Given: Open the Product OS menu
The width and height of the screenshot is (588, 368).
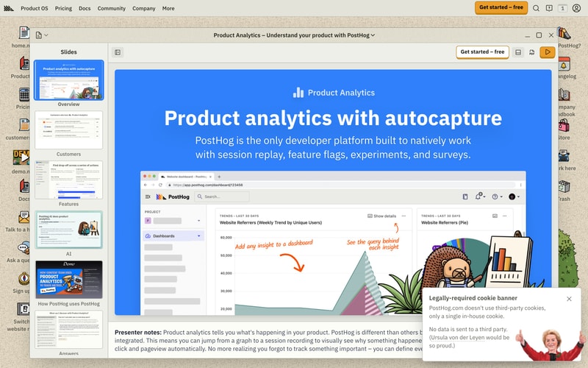Looking at the screenshot, I should [34, 8].
